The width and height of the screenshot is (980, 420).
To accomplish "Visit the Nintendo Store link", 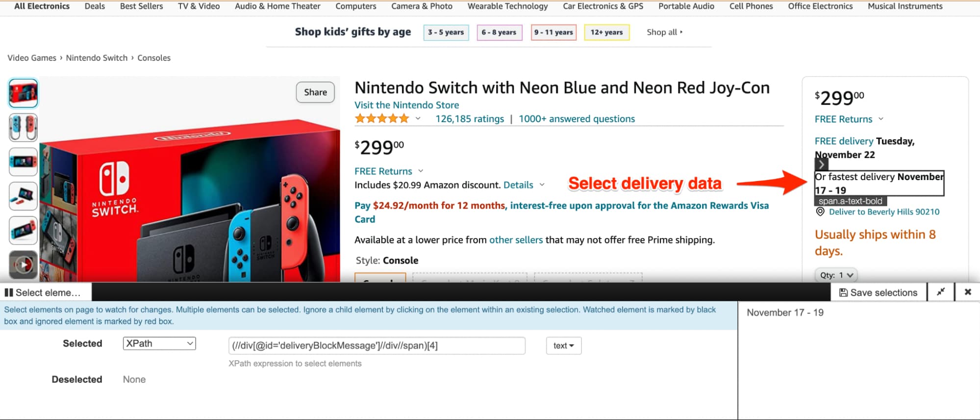I will (x=406, y=105).
